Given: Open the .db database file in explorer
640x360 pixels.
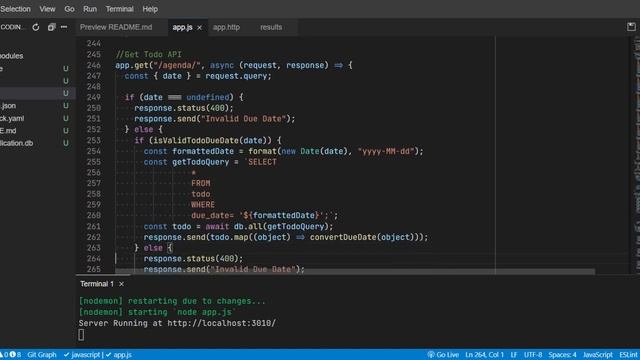Looking at the screenshot, I should (16, 143).
